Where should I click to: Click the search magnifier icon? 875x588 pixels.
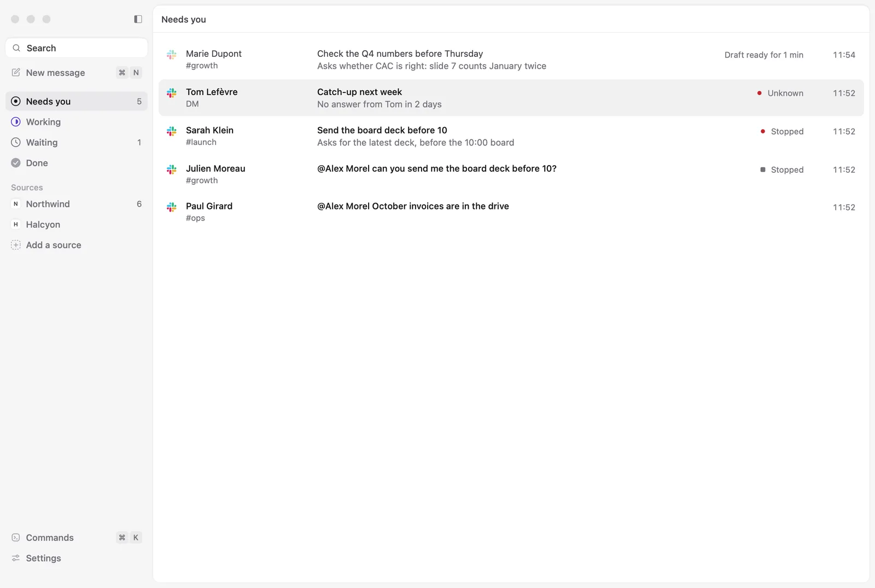click(16, 48)
